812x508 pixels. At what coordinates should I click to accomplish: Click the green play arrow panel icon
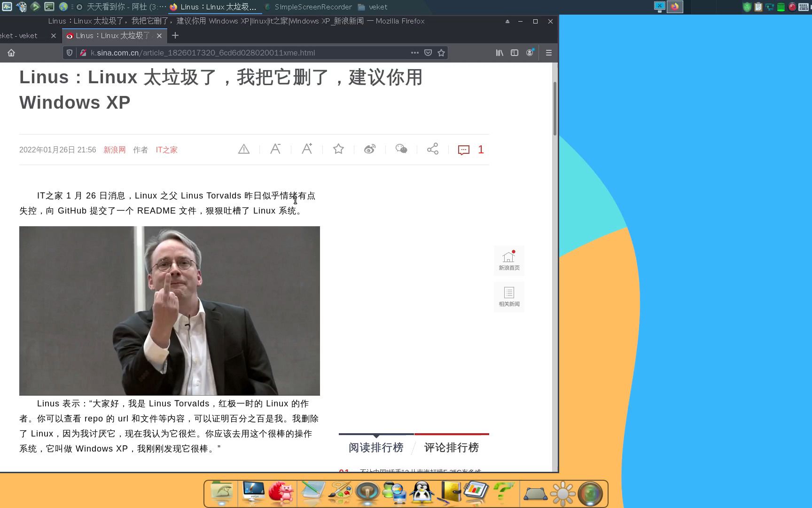click(35, 7)
